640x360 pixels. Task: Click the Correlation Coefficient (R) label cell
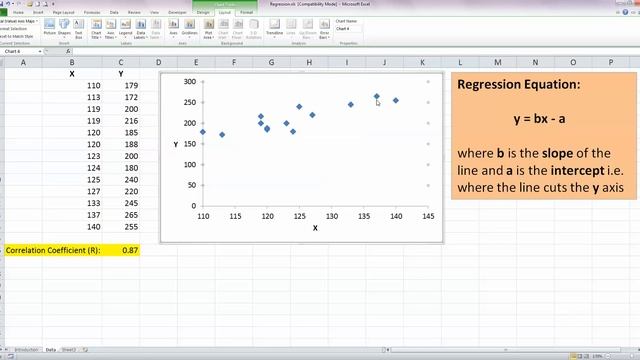click(53, 250)
